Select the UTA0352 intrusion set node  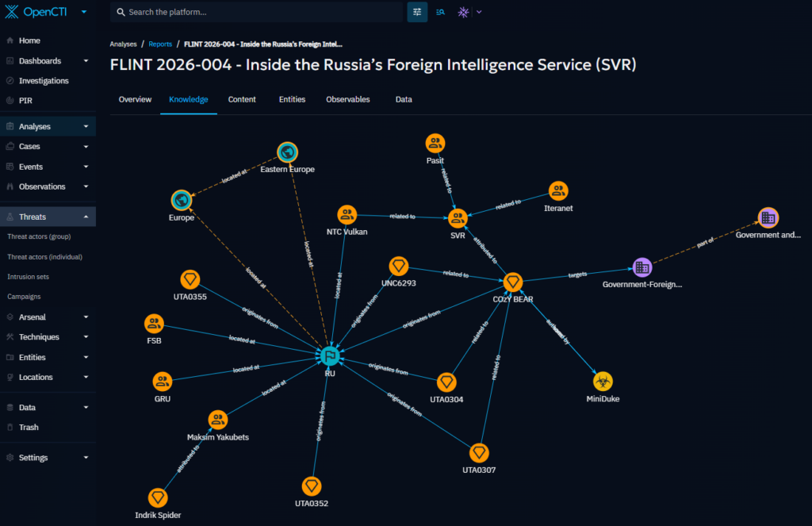pyautogui.click(x=312, y=486)
